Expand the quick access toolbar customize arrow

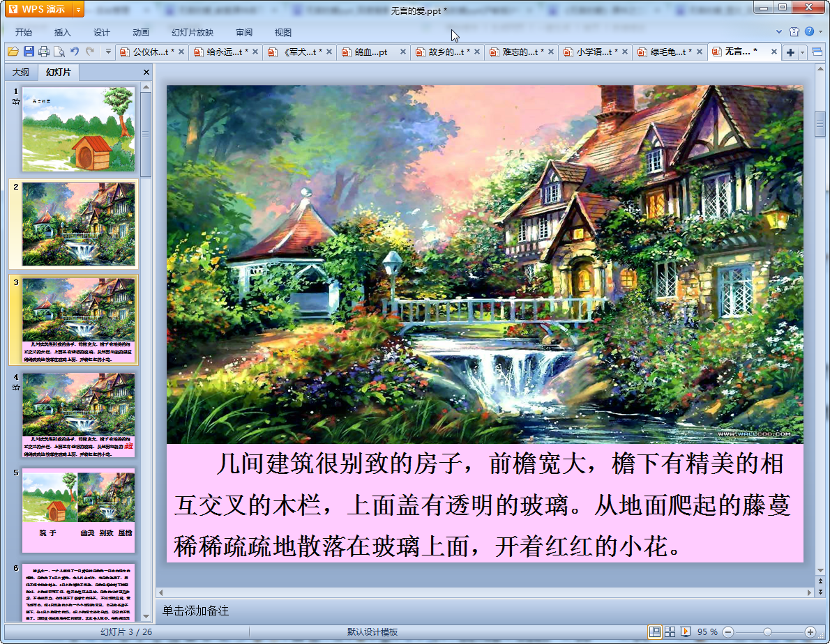point(108,52)
